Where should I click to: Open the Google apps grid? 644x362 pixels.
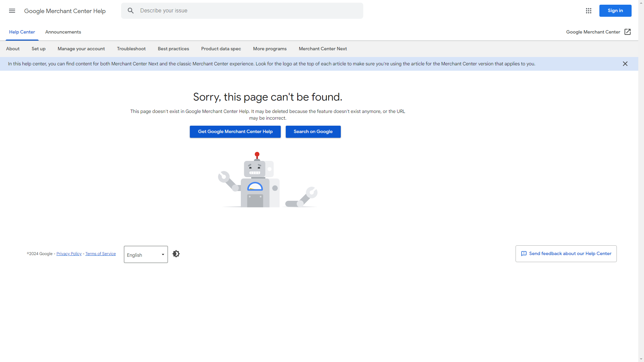point(589,11)
